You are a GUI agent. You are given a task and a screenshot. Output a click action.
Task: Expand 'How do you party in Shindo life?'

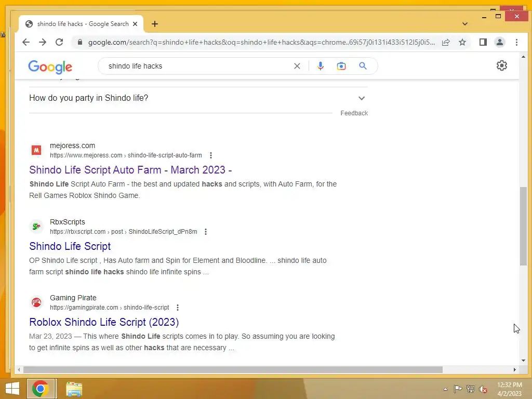click(x=198, y=98)
